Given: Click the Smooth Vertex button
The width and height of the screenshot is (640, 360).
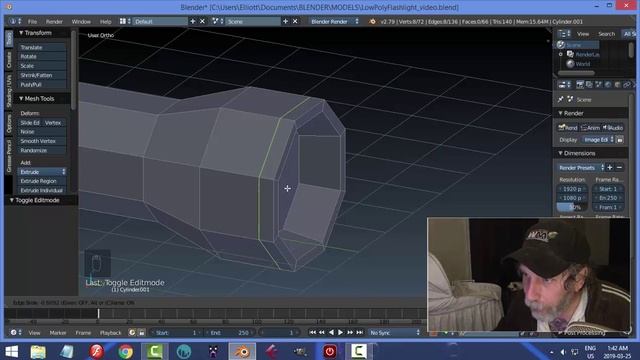Looking at the screenshot, I should click(42, 141).
